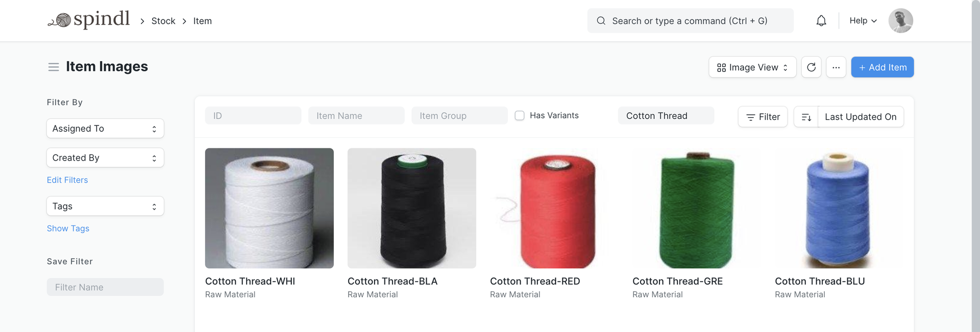The width and height of the screenshot is (980, 332).
Task: Click the Edit Filters link
Action: point(67,180)
